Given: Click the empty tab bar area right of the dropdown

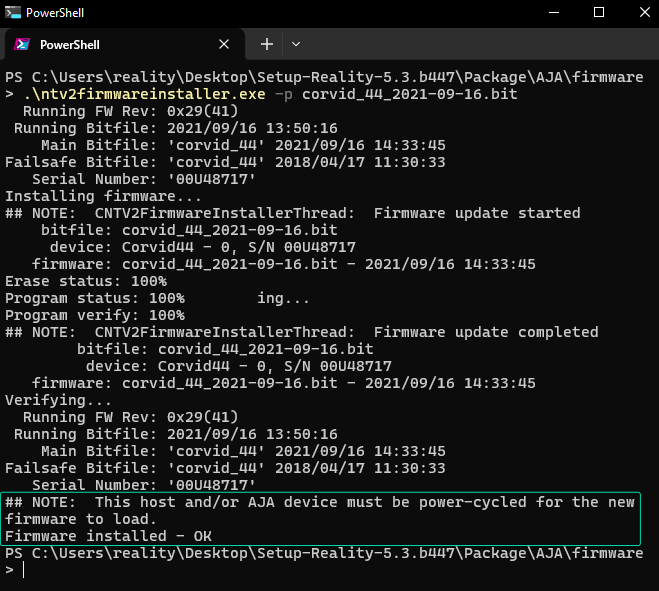Looking at the screenshot, I should tap(480, 45).
